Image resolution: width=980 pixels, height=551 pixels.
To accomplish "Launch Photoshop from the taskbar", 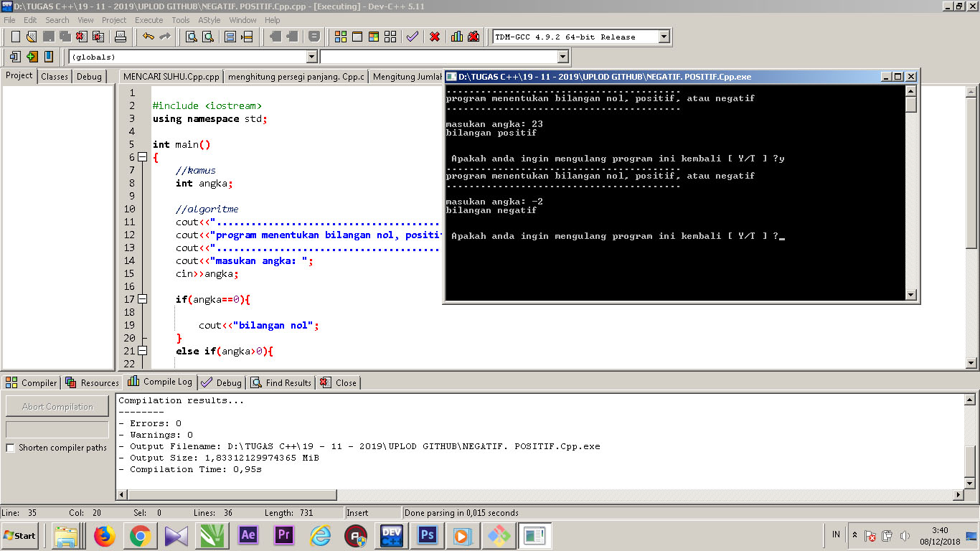I will coord(427,535).
